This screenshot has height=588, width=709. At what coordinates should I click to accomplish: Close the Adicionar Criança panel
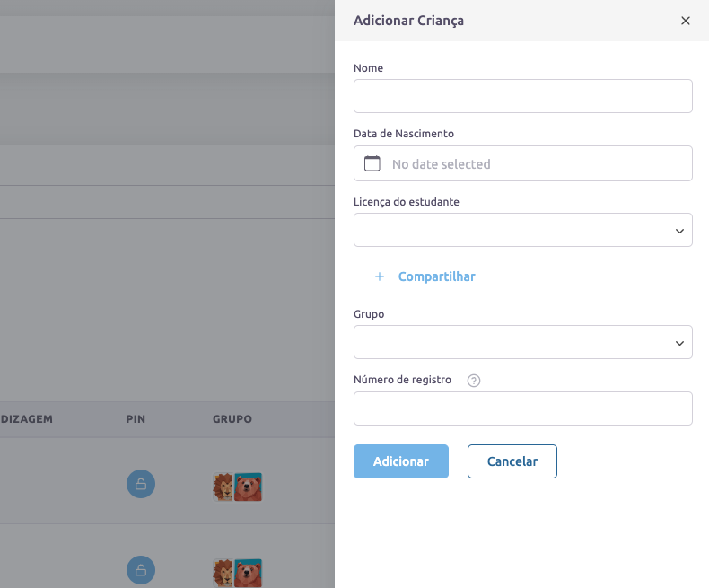(686, 21)
